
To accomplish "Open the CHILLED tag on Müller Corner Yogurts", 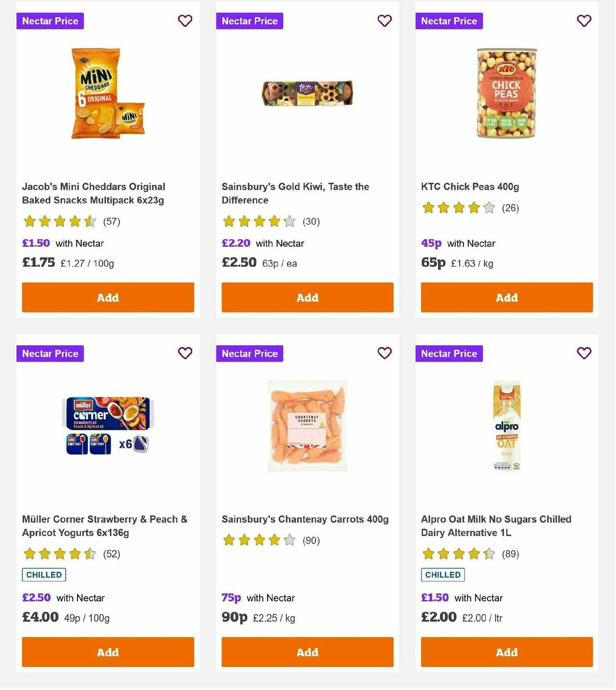I will (x=44, y=575).
